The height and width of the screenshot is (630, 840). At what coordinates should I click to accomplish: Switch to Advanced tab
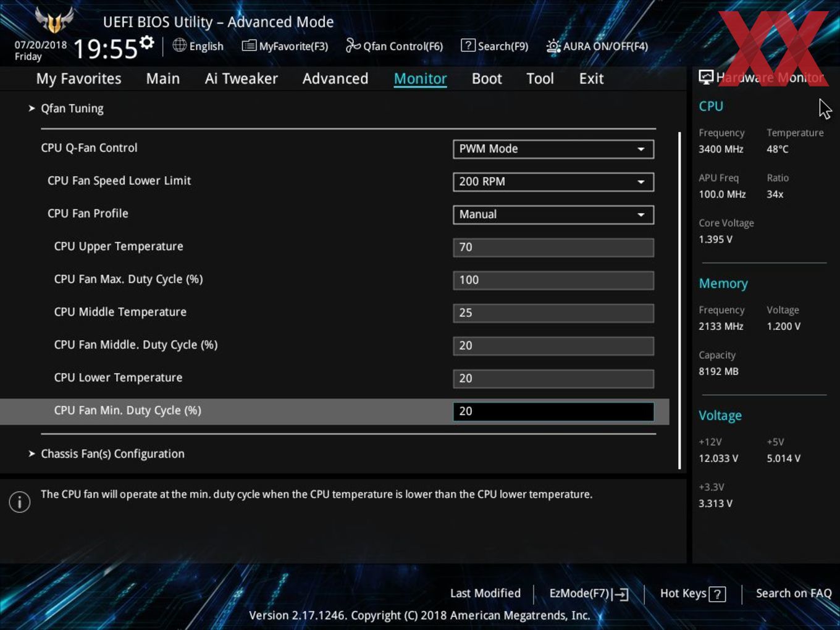335,78
